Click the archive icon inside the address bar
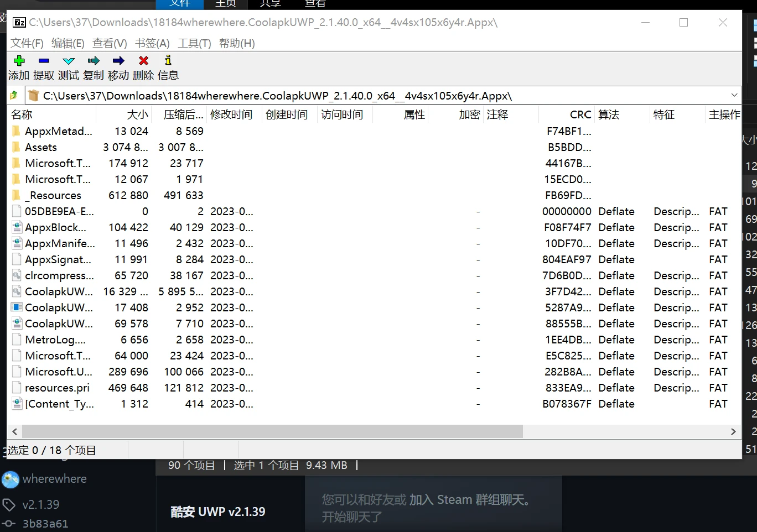This screenshot has width=757, height=532. 34,96
